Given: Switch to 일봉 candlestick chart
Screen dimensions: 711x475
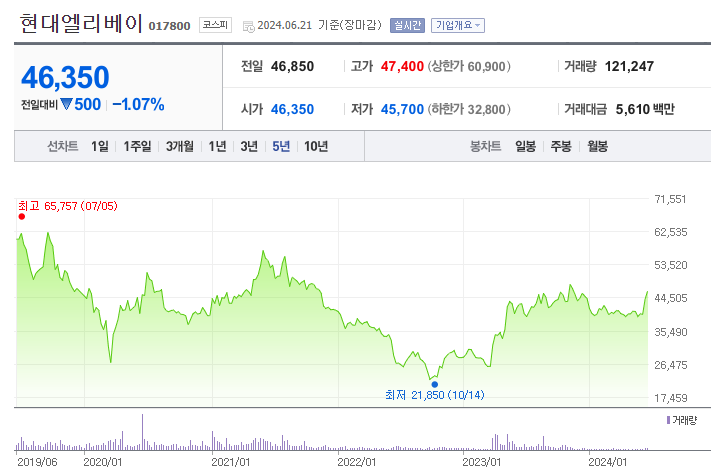Looking at the screenshot, I should 526,146.
